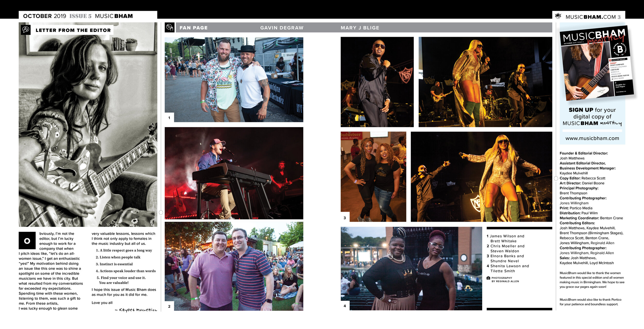The height and width of the screenshot is (329, 644).
Task: Select lesson 1 A little respect goes a long way
Action: tap(124, 250)
